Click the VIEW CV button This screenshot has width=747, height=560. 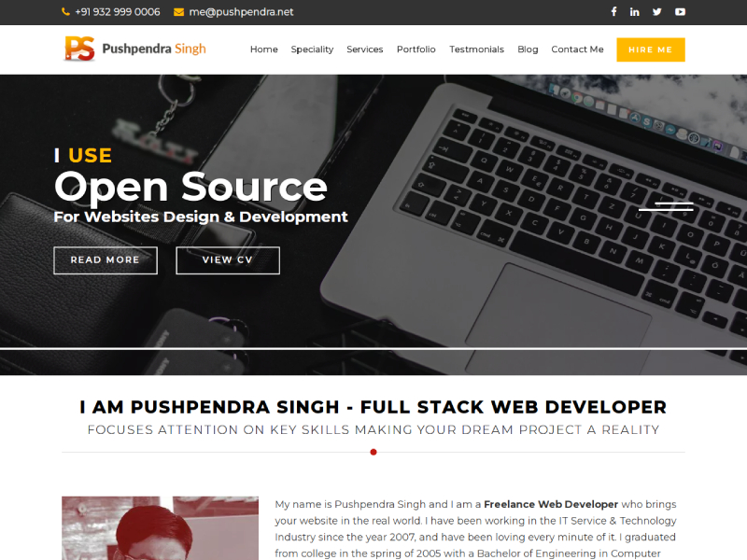pos(228,260)
